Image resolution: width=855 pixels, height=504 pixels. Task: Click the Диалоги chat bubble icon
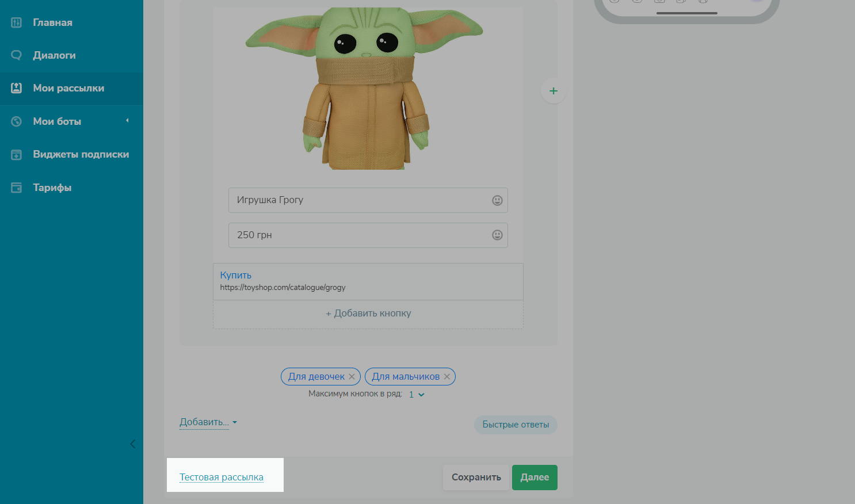[17, 55]
